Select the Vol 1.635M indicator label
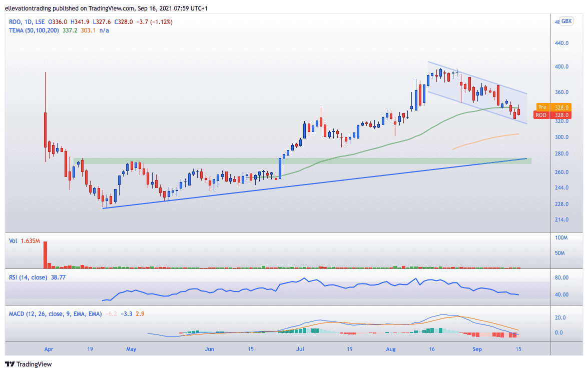This screenshot has height=373, width=588. (25, 241)
